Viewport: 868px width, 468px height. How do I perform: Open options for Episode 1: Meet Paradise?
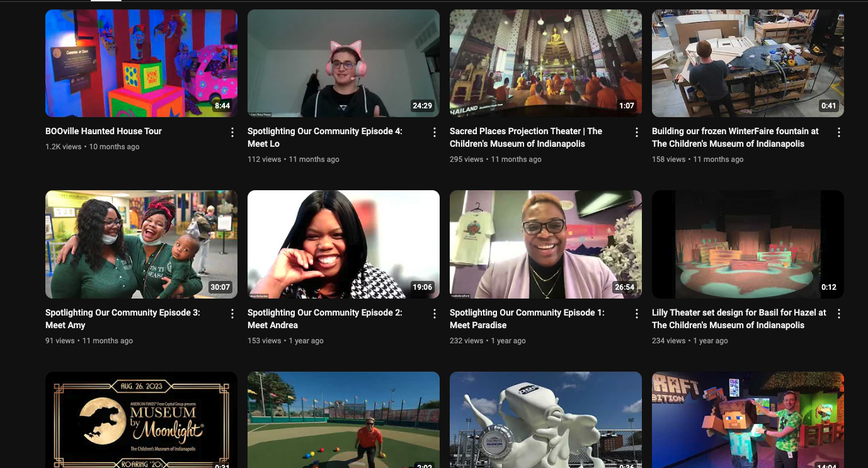(x=637, y=314)
